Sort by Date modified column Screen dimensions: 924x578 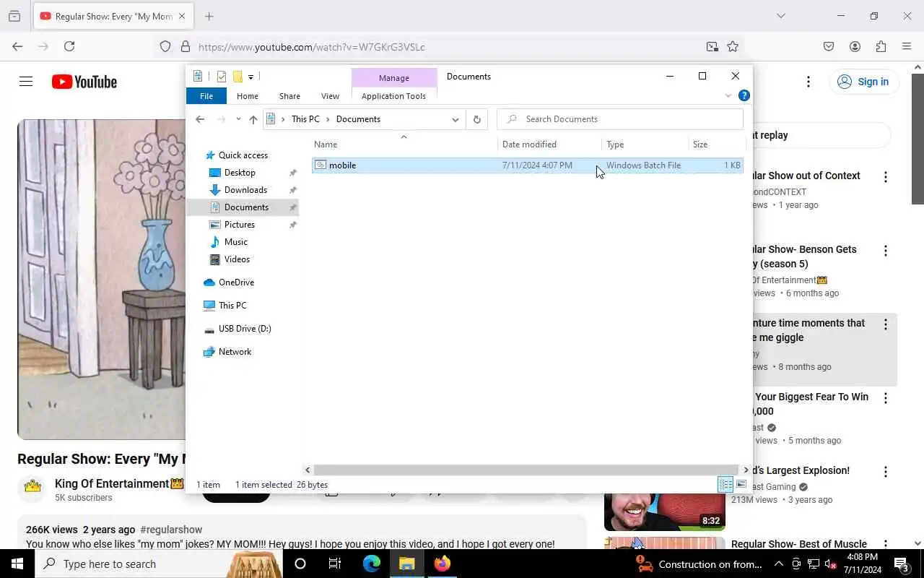pyautogui.click(x=549, y=144)
